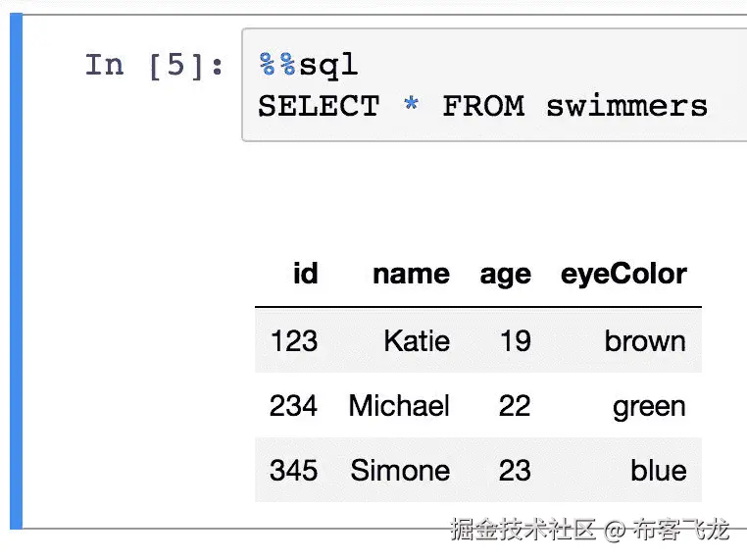Select the Katie name cell

click(417, 340)
